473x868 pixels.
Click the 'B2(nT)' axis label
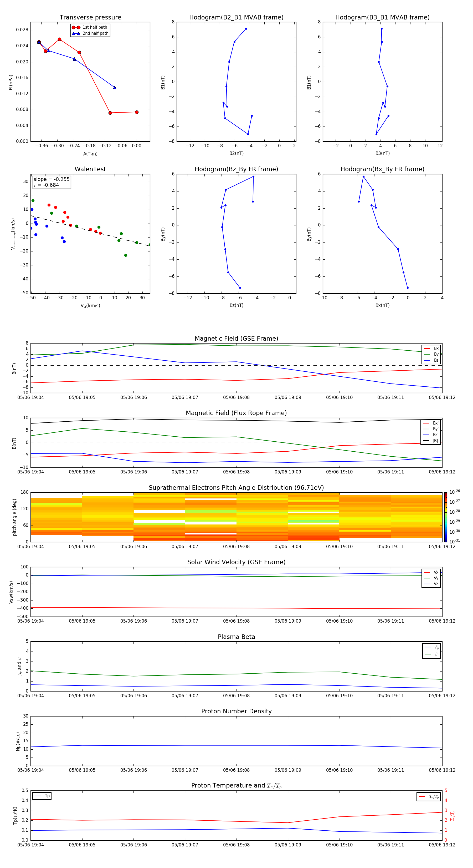(236, 153)
